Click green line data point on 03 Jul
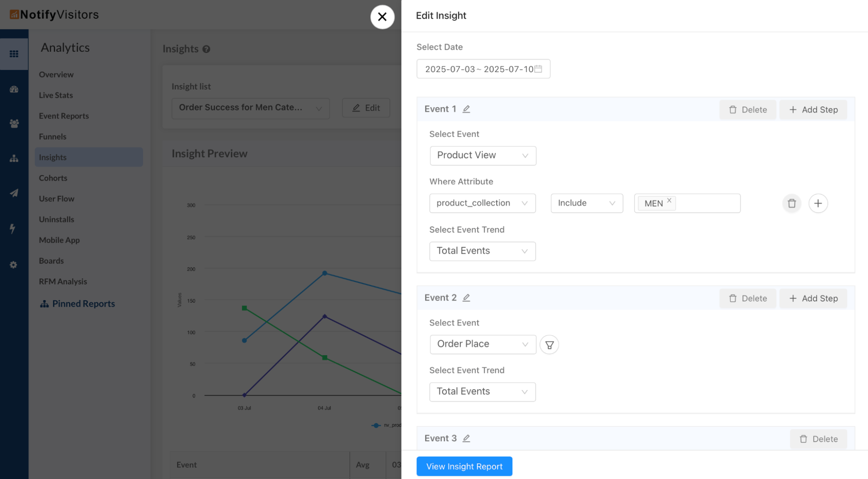This screenshot has height=479, width=868. coord(244,308)
